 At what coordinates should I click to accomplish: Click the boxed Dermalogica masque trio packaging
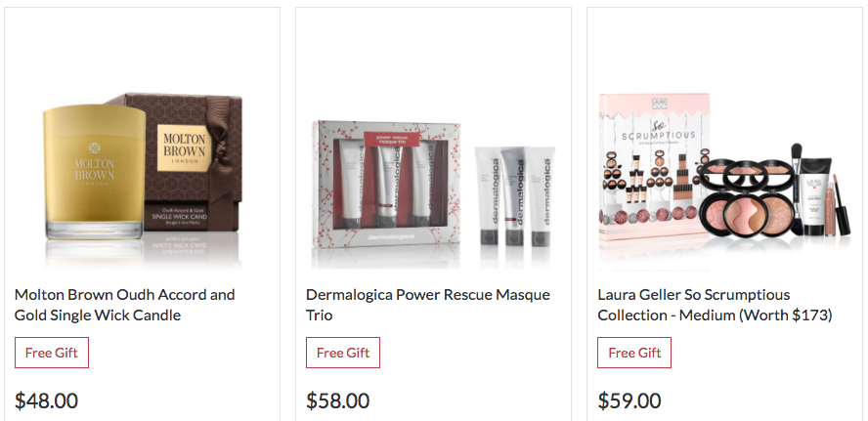click(x=386, y=185)
